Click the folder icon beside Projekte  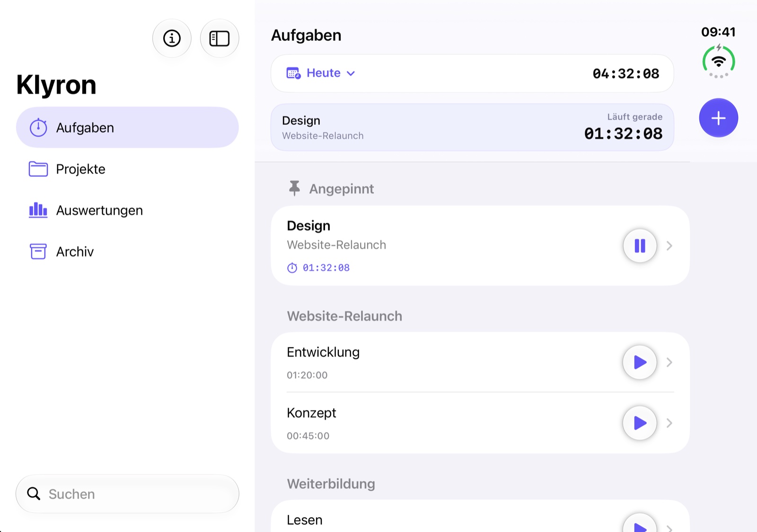click(x=38, y=169)
